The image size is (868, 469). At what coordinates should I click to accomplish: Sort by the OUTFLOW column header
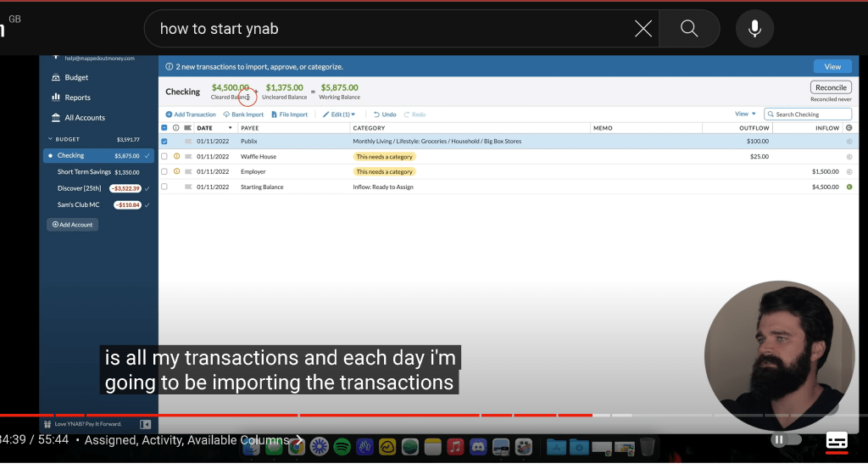tap(754, 128)
